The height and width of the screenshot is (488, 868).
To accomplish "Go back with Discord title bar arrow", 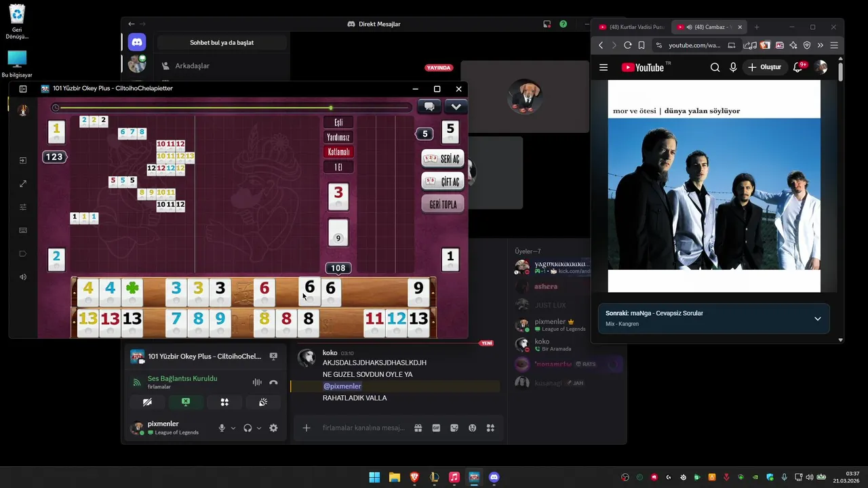I will (132, 24).
